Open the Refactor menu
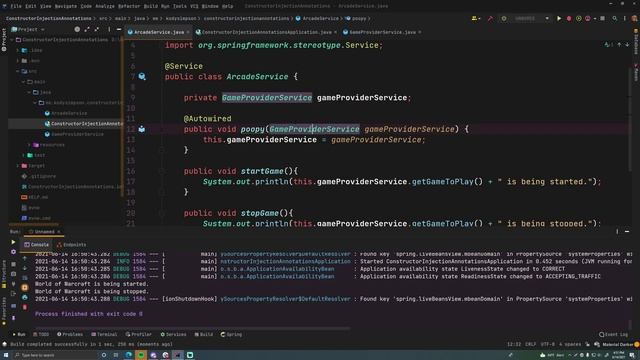640x360 pixels. point(129,6)
